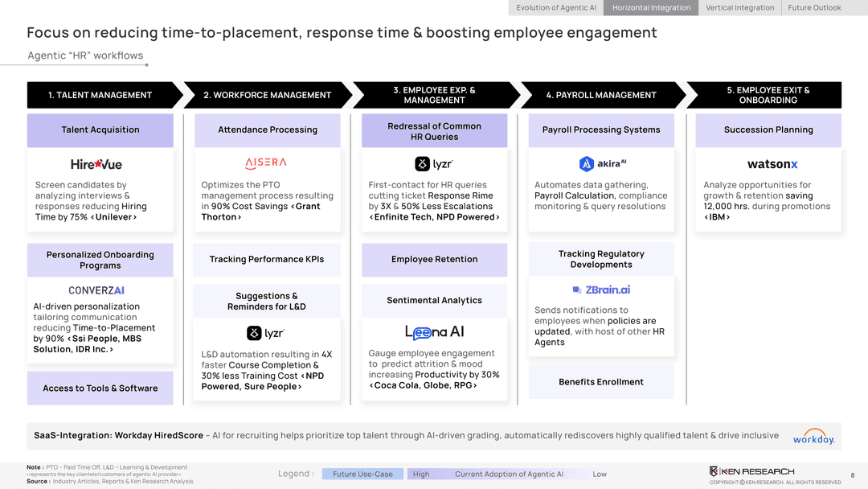Click the Access to Tools & Software box
The image size is (868, 489).
[100, 388]
